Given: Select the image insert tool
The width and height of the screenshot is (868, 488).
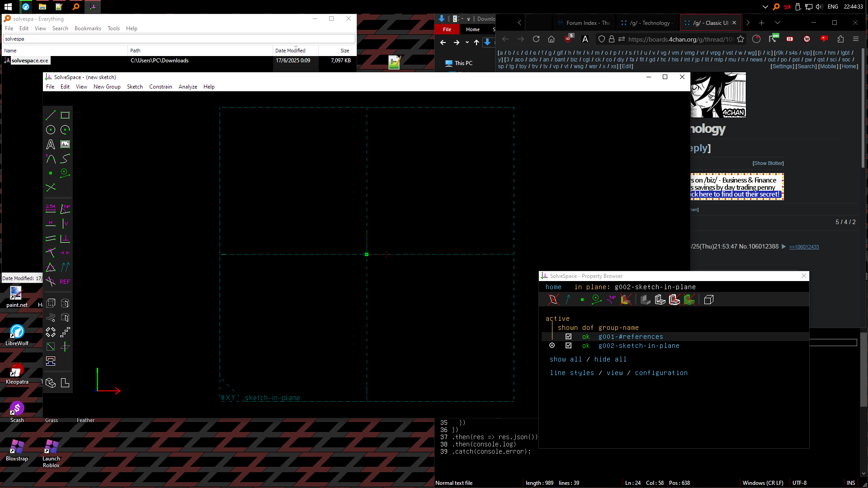Looking at the screenshot, I should pos(65,144).
